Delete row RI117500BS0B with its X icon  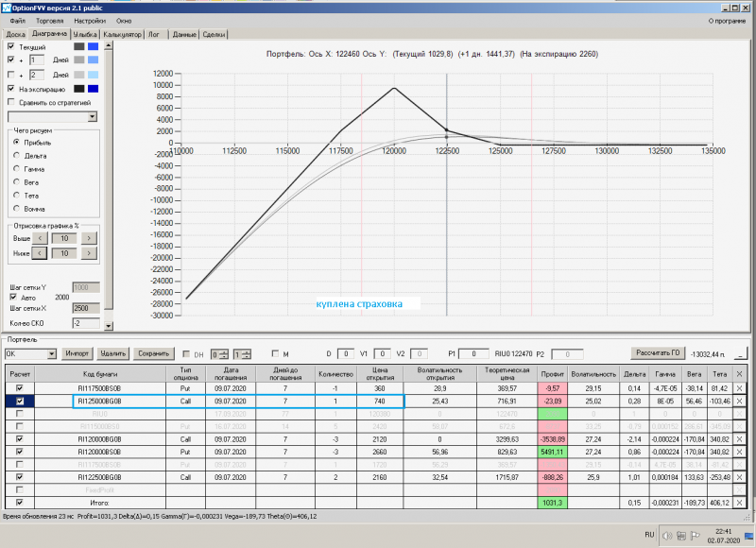[739, 388]
